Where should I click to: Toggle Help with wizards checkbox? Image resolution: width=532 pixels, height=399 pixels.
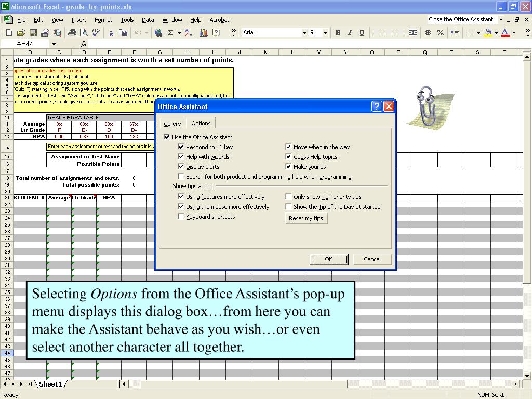(180, 157)
